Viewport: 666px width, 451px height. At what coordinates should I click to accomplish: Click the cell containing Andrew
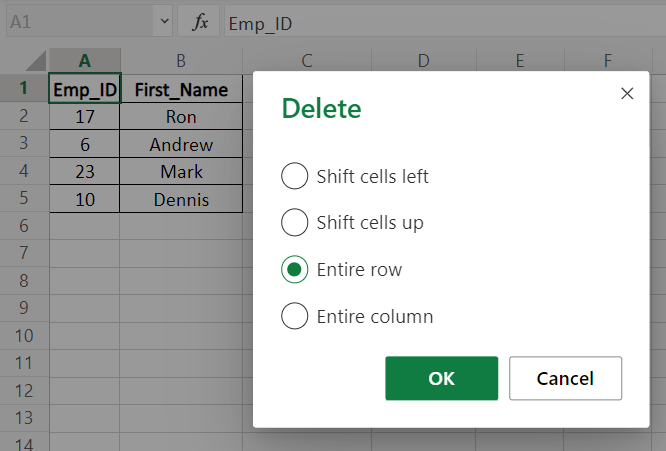click(x=181, y=145)
